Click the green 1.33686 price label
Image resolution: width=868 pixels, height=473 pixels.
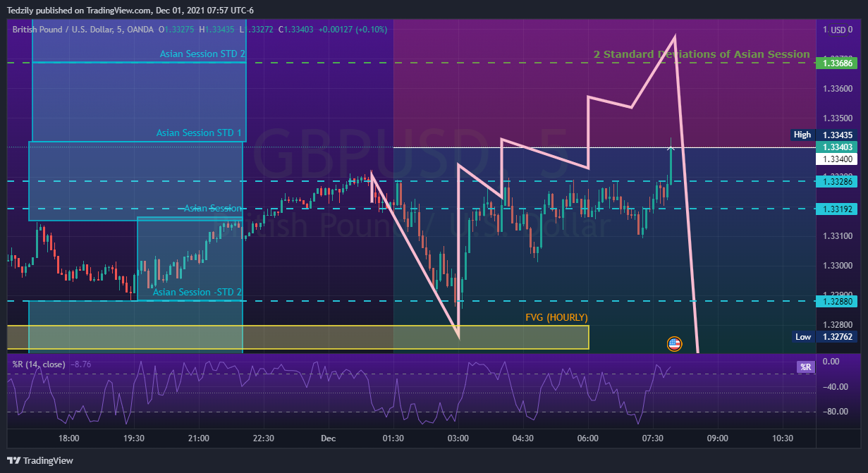coord(836,63)
